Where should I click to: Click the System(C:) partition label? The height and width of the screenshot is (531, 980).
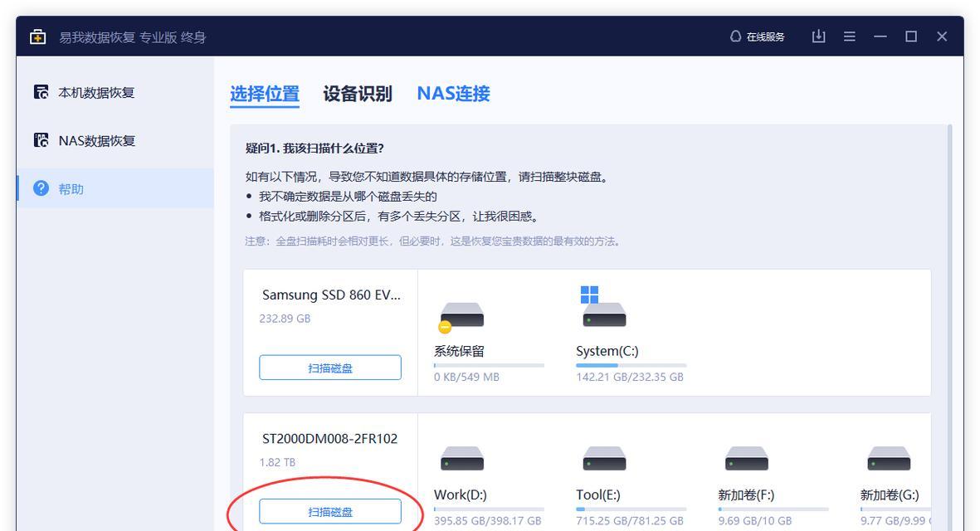(x=607, y=351)
